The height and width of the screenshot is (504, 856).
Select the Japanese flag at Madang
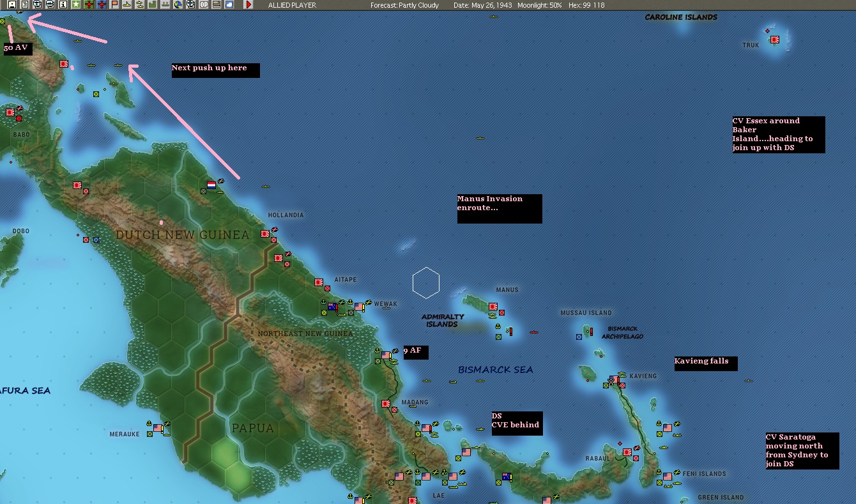pyautogui.click(x=386, y=404)
